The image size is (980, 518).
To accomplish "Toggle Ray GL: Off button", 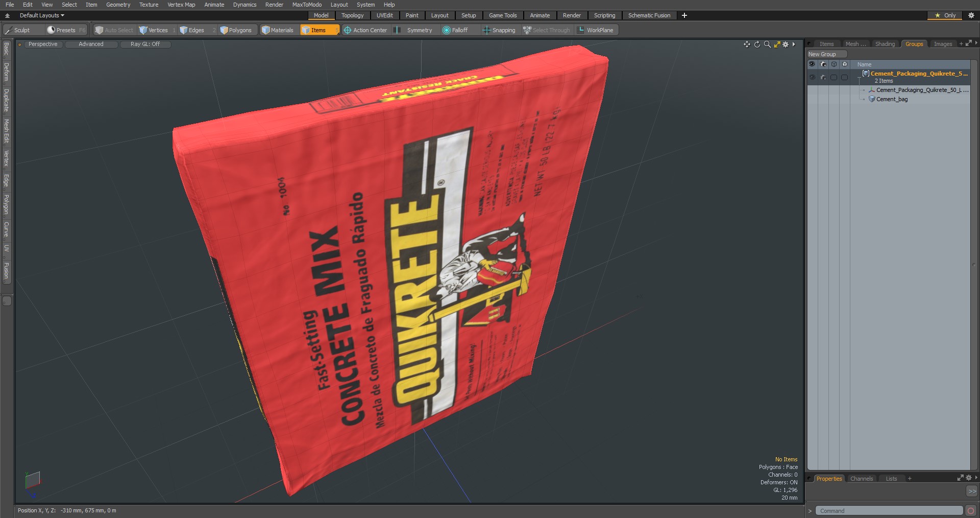I will (145, 44).
